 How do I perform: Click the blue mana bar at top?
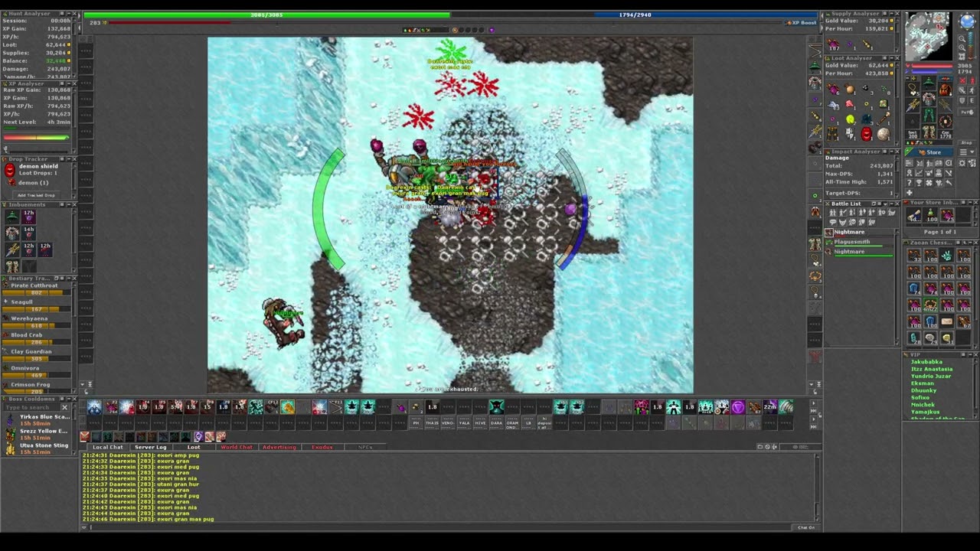point(635,15)
